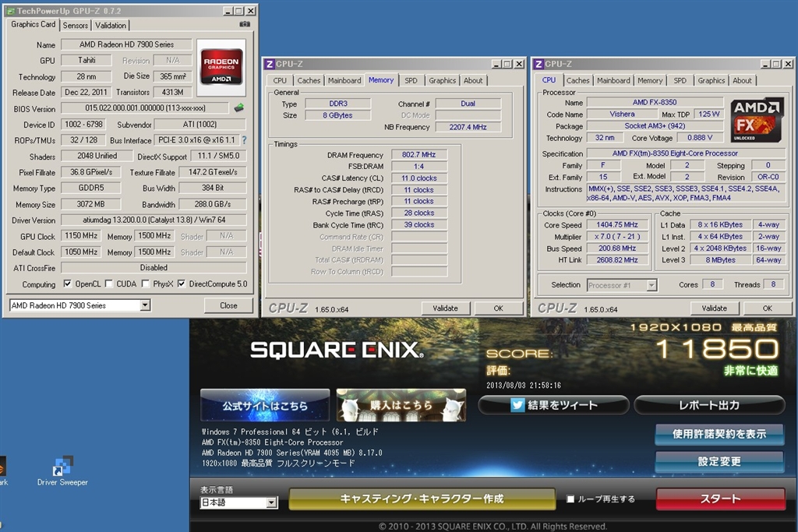Click the HT Link 2608.82 MHz value

click(617, 259)
